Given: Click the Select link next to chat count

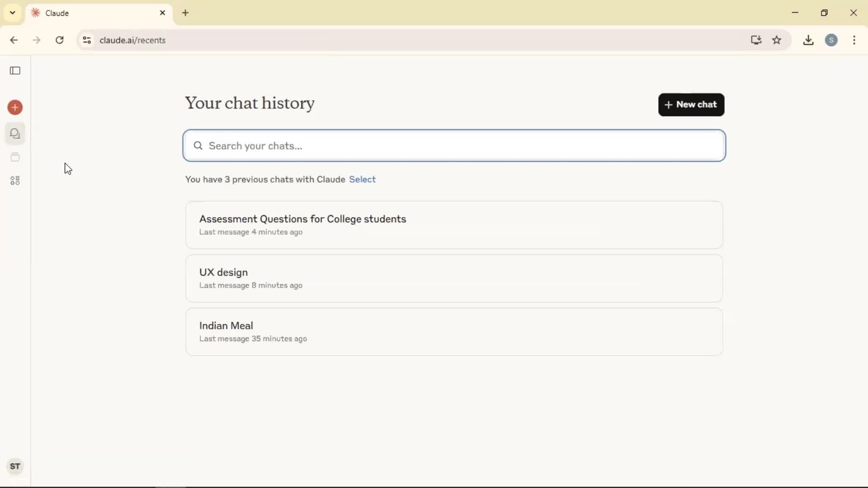Looking at the screenshot, I should click(x=362, y=179).
